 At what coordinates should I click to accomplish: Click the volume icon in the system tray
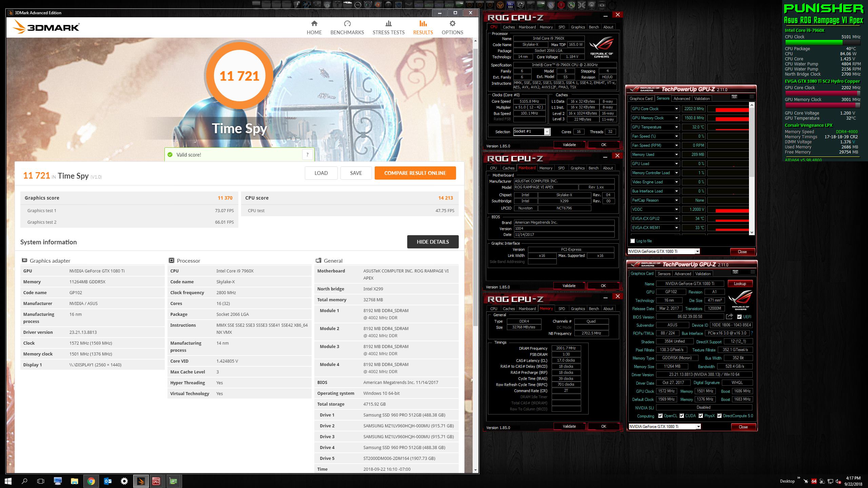point(838,481)
